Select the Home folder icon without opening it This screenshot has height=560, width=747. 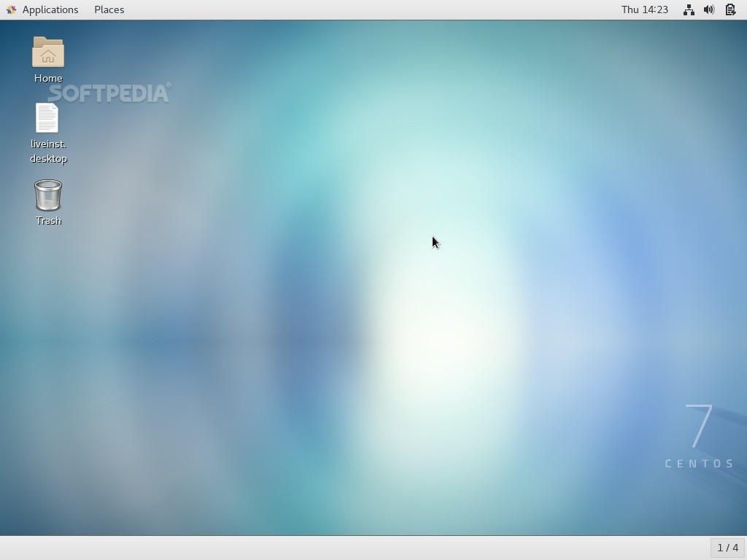click(47, 55)
